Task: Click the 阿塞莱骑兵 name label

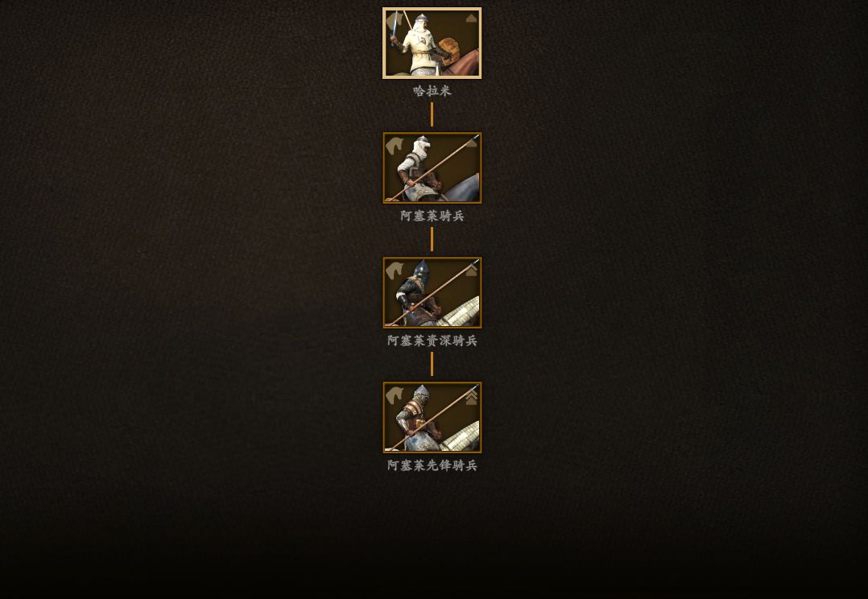Action: pyautogui.click(x=432, y=216)
